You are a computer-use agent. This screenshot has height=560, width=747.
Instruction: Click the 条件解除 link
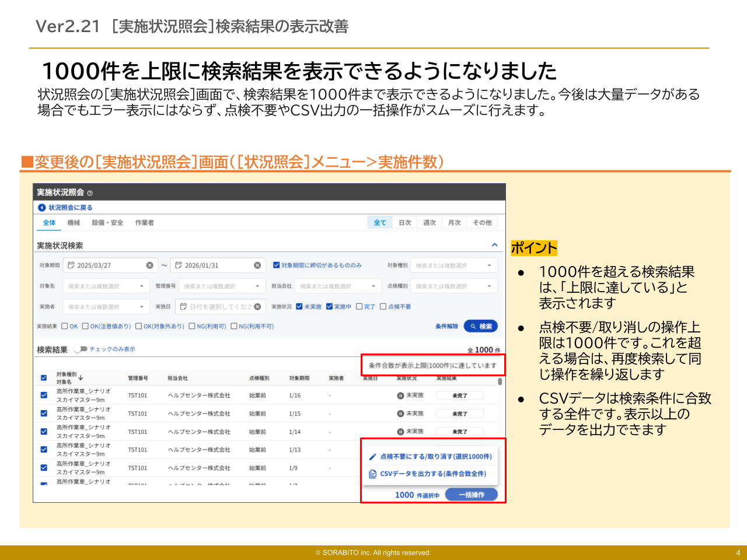[446, 327]
